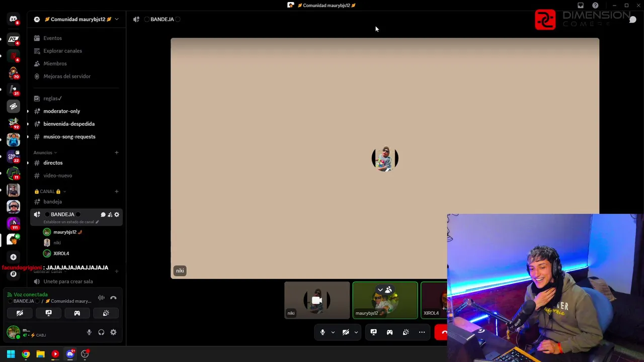
Task: Add a channel to the Anuncios category
Action: (117, 152)
